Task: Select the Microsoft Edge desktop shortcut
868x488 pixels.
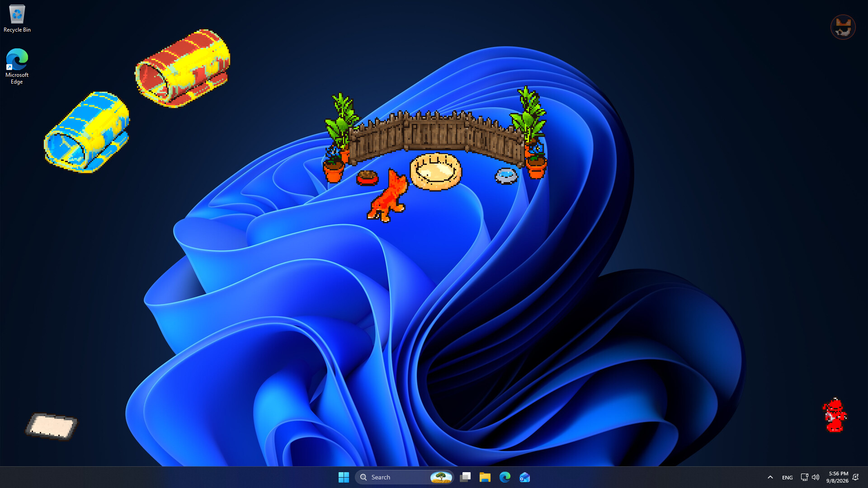Action: coord(17,66)
